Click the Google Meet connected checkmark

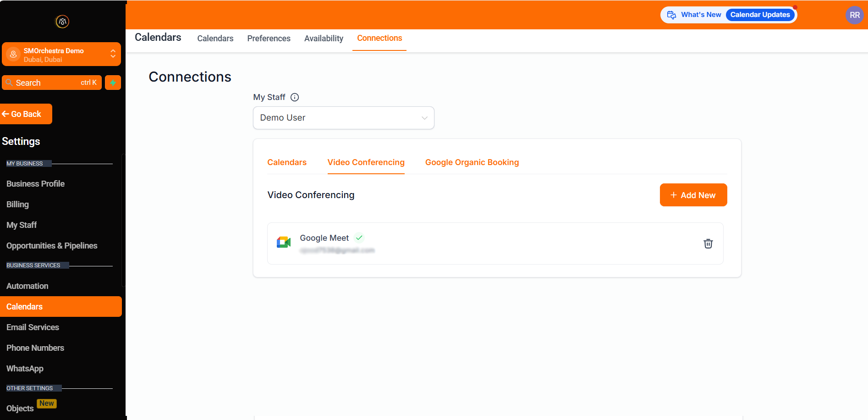[x=359, y=238]
